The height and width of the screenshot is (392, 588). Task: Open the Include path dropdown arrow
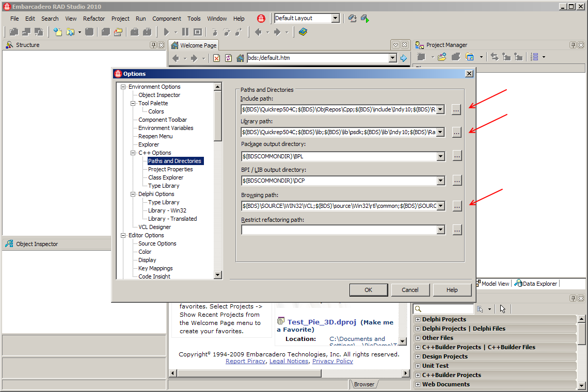click(441, 109)
